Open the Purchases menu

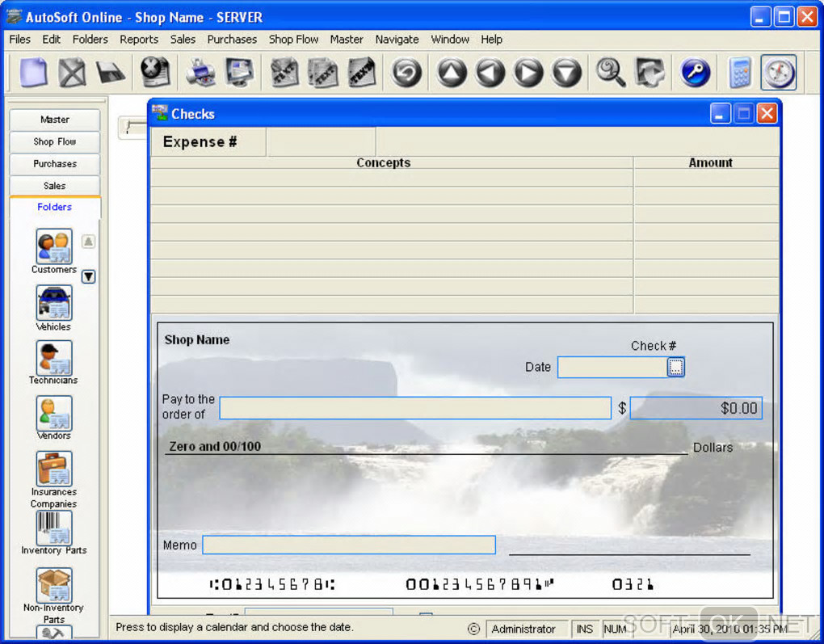pos(232,40)
